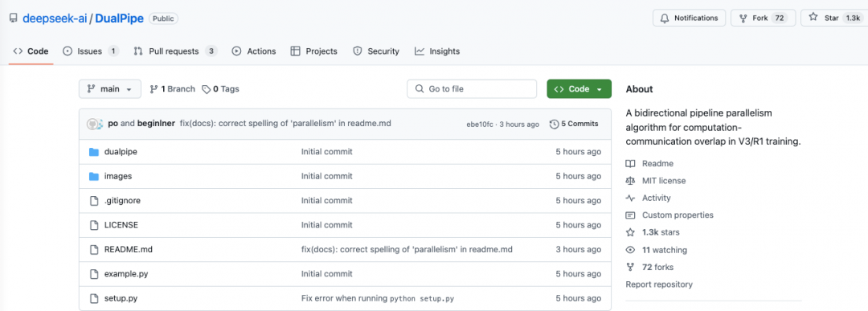Click the book icon beside Readme
Screen dimensions: 868x311
pyautogui.click(x=630, y=163)
